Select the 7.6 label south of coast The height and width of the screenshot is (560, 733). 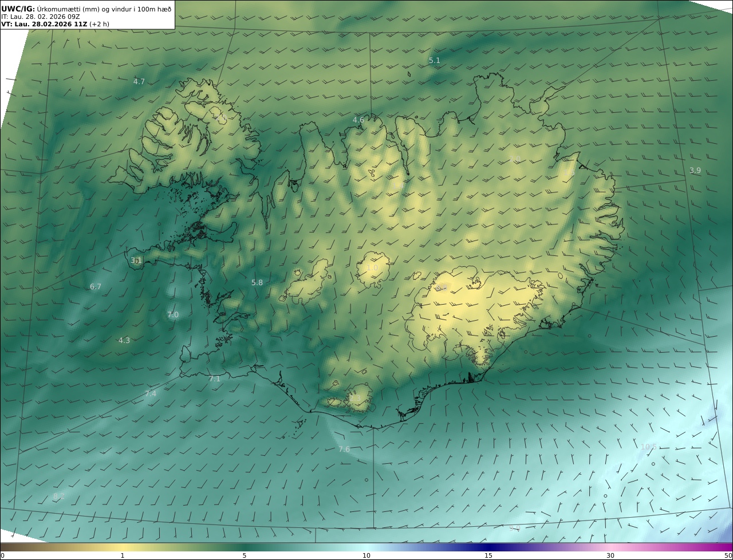coord(344,449)
